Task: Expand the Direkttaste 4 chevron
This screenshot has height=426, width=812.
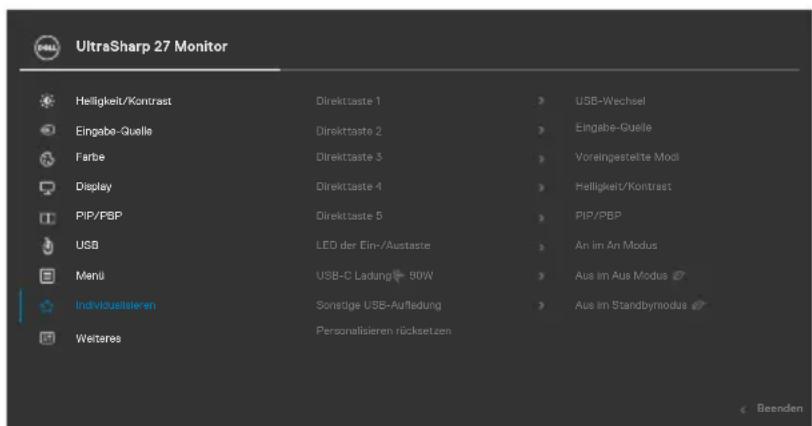Action: [x=541, y=187]
